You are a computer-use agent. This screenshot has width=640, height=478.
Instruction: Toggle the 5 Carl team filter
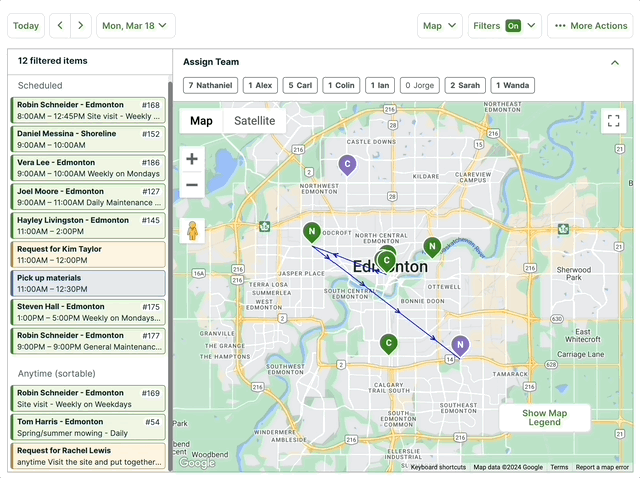point(300,86)
